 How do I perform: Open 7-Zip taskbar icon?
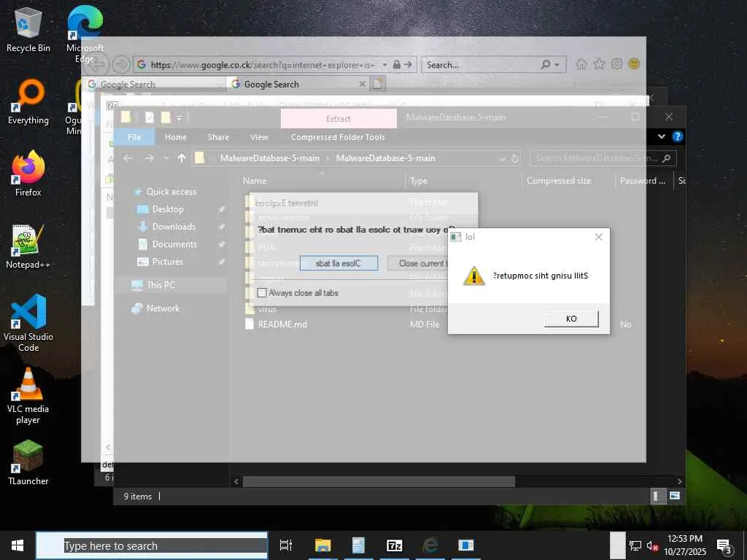(395, 545)
